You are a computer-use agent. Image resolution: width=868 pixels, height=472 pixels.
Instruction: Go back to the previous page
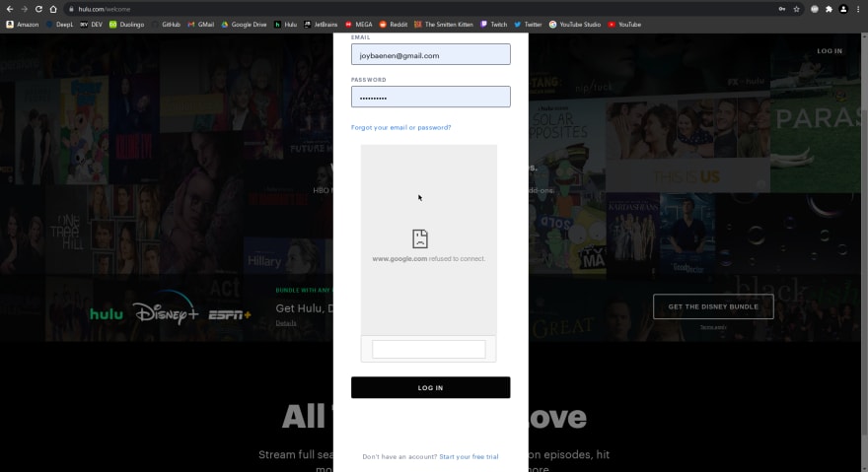coord(10,9)
